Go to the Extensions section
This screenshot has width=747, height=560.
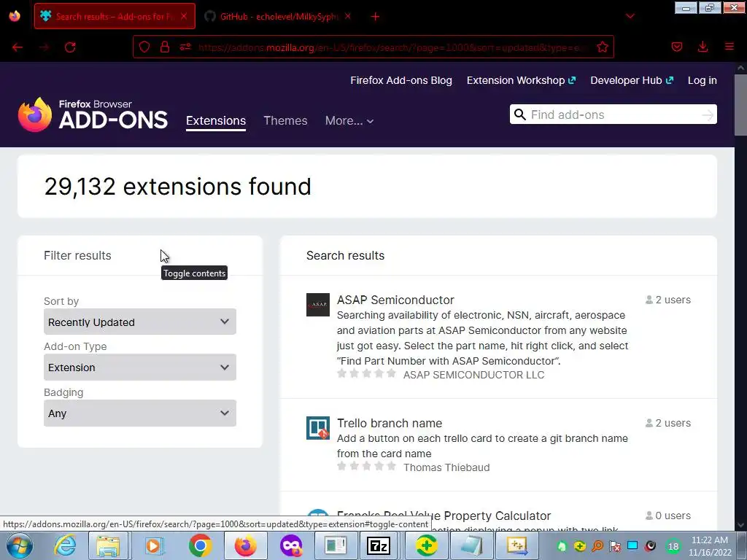point(216,120)
